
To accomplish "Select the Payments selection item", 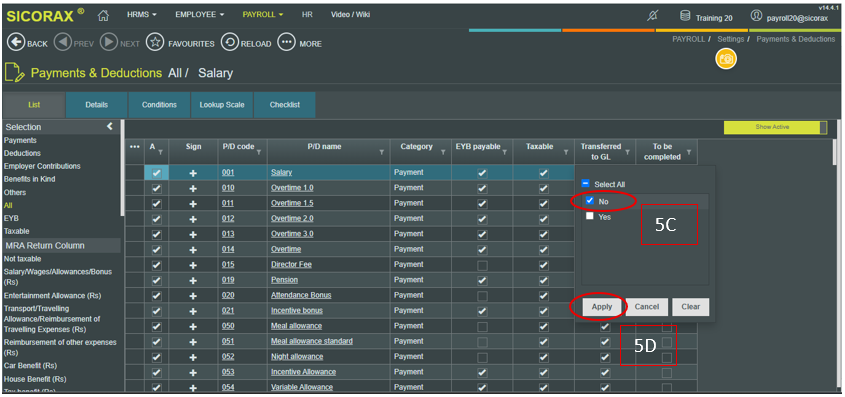I will pos(20,140).
